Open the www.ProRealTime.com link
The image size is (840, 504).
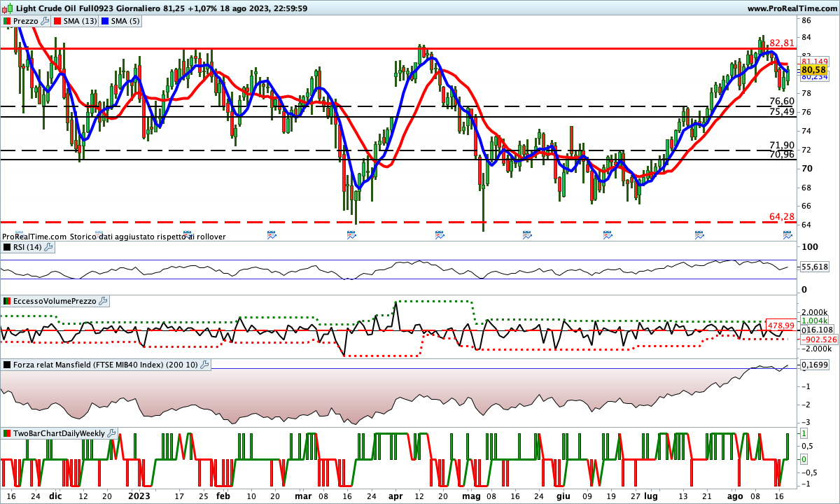[x=792, y=8]
